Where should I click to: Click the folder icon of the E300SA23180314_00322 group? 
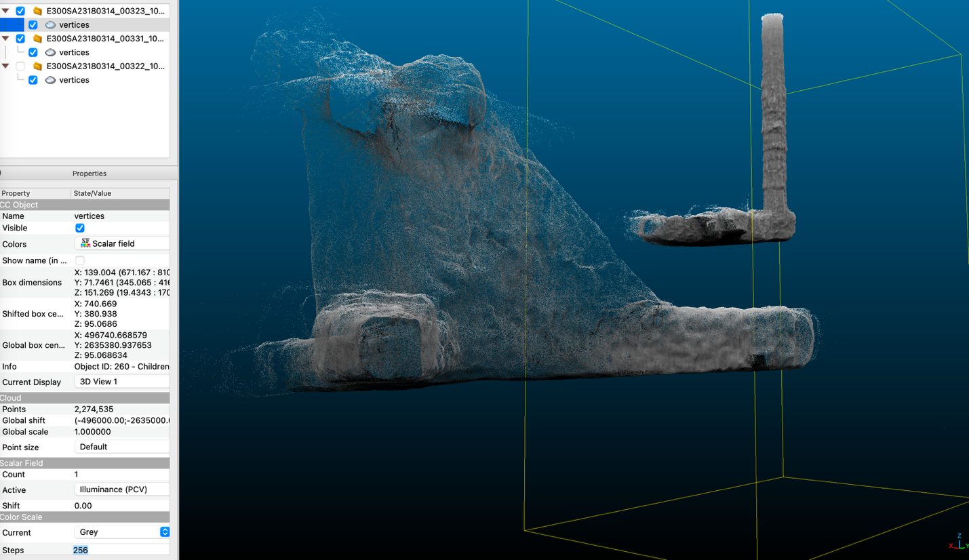(x=38, y=66)
